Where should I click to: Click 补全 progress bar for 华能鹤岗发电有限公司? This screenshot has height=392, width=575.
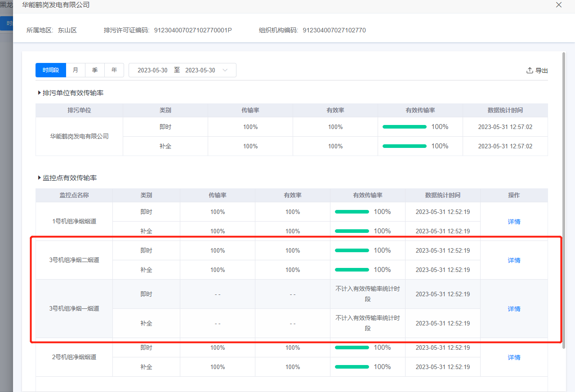[x=405, y=146]
